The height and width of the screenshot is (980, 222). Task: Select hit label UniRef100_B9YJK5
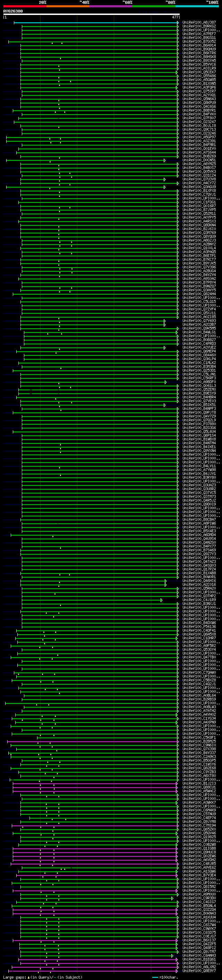pos(199,263)
